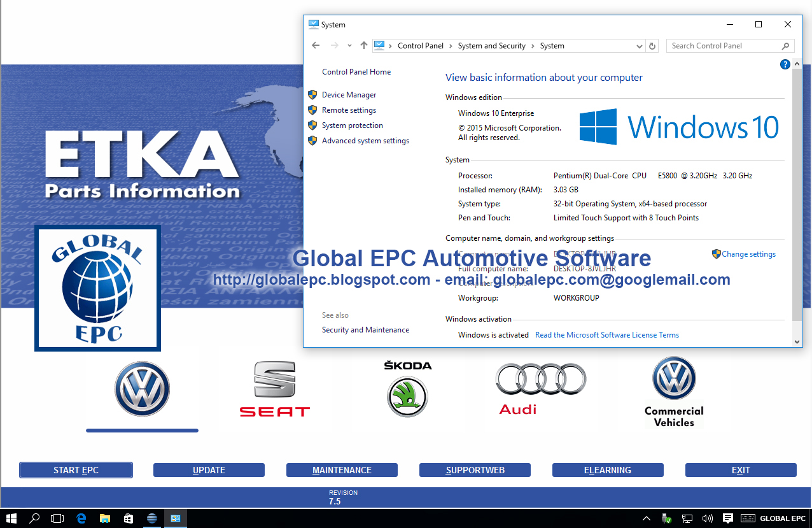Launch the ELEARNING button
Viewport: 812px width, 528px height.
pyautogui.click(x=608, y=470)
